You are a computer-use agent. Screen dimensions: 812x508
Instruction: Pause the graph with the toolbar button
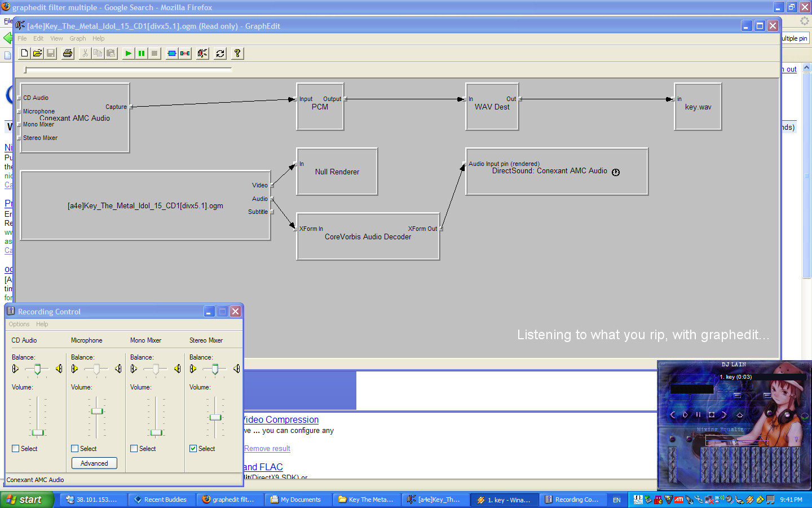point(142,53)
